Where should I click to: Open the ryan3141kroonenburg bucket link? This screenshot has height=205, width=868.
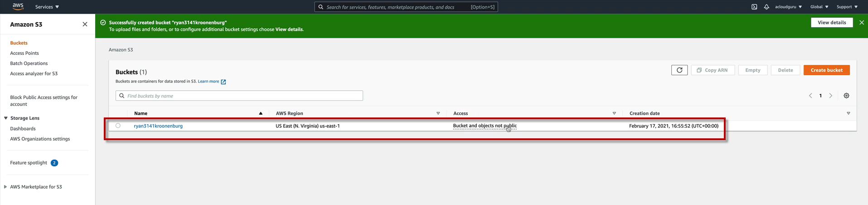click(158, 126)
